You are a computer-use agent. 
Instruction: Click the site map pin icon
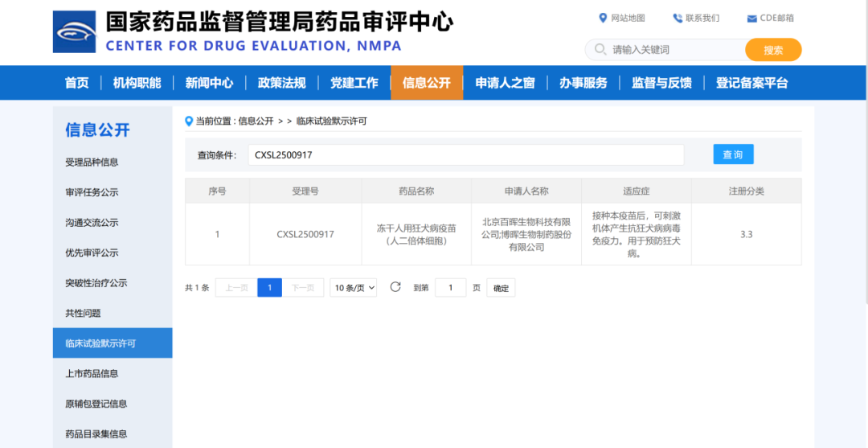(603, 18)
